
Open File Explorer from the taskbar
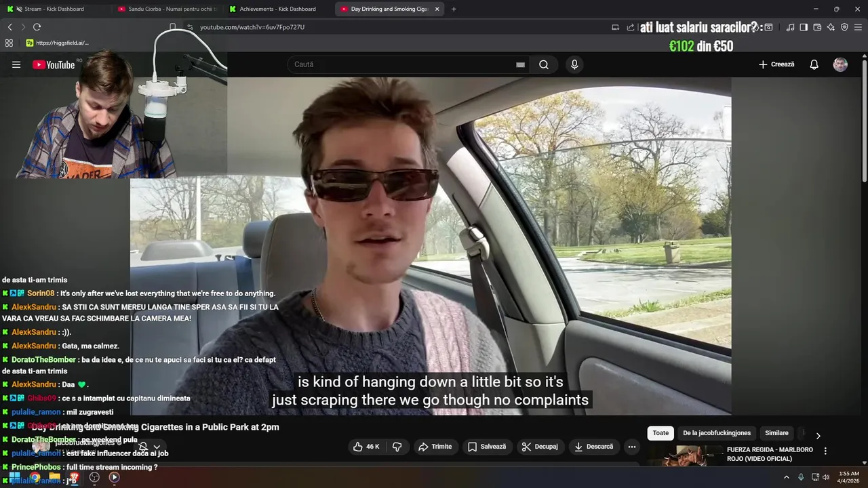[x=54, y=477]
